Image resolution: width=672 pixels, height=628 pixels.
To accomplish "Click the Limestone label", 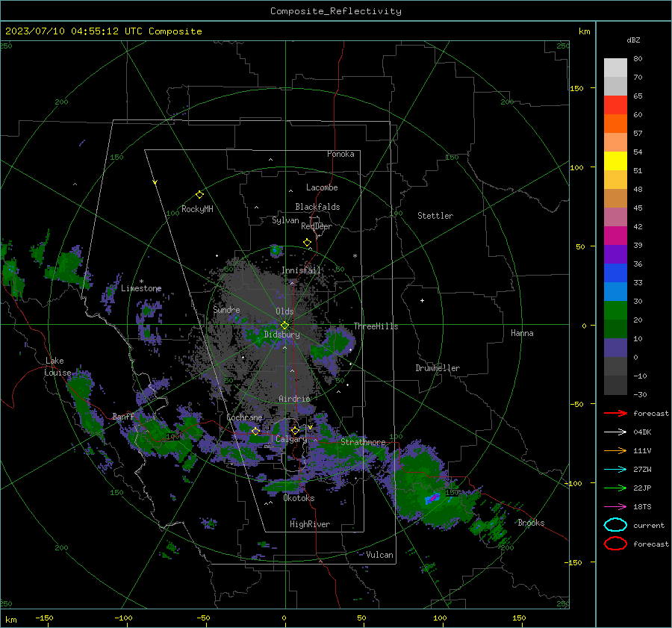I will point(141,288).
